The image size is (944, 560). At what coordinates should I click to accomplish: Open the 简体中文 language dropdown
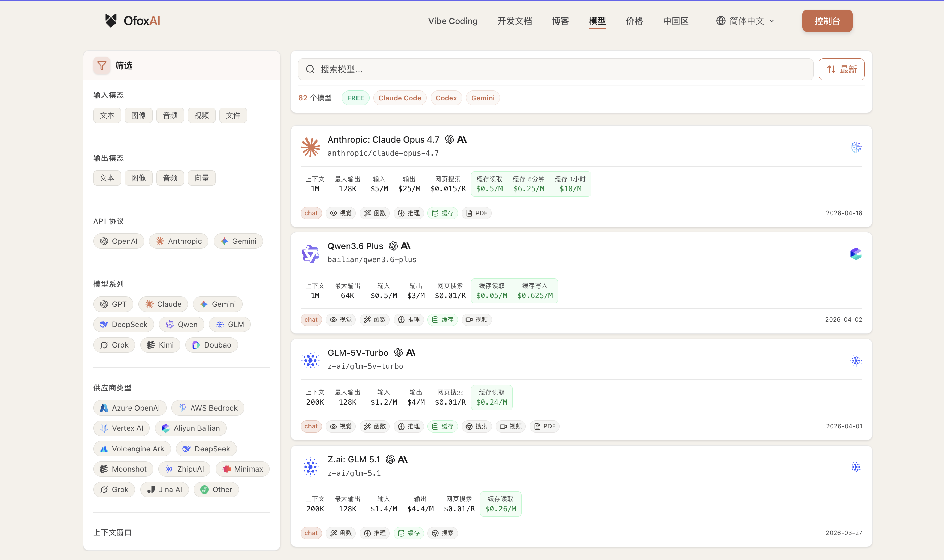746,21
